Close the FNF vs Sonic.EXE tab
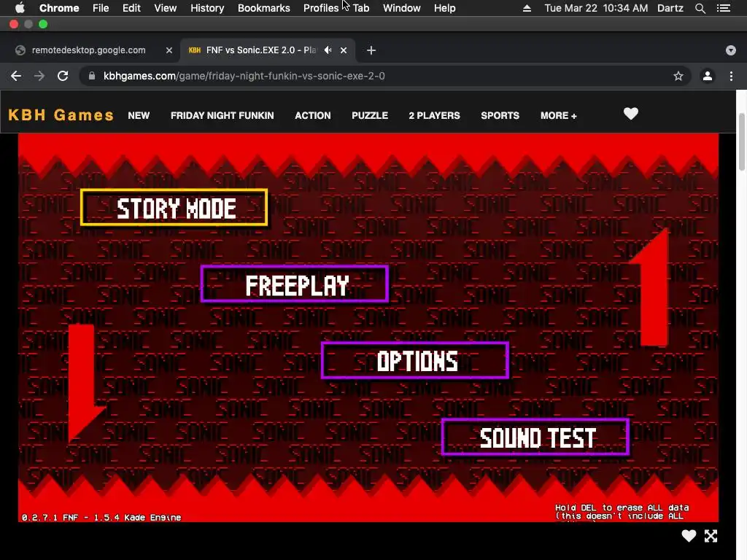747x560 pixels. click(x=344, y=50)
